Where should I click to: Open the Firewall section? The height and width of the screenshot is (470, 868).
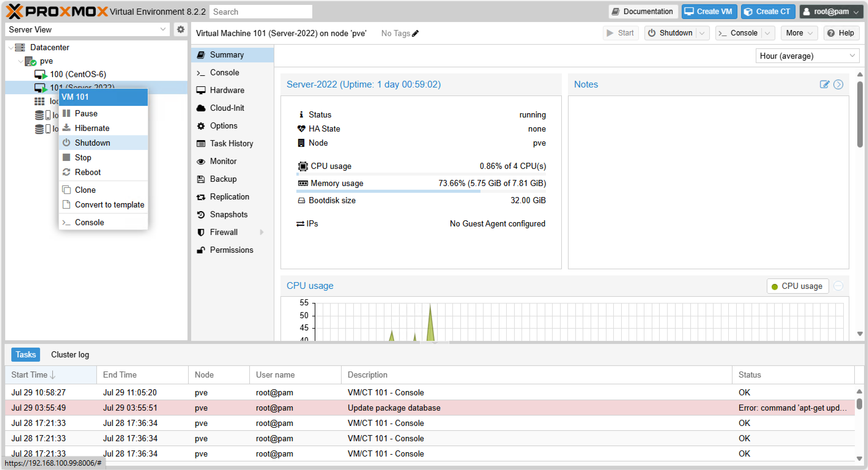(x=232, y=232)
